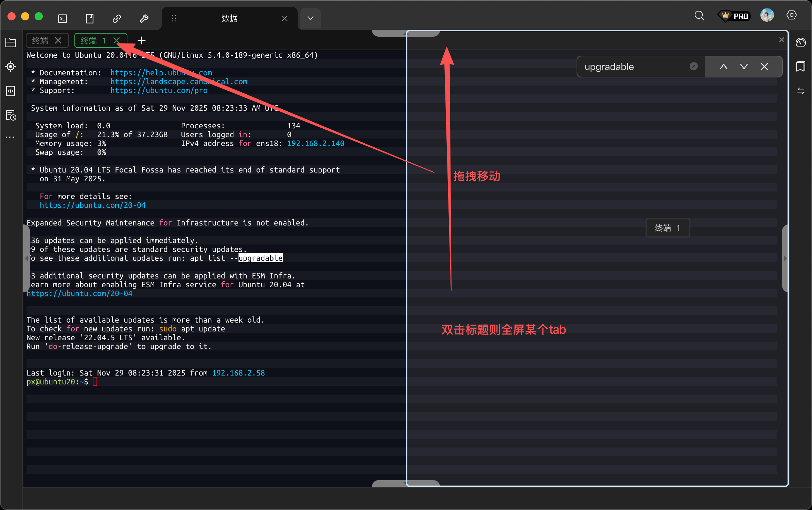Switch to the first 终端 tab
Viewport: 812px width, 510px height.
point(40,40)
